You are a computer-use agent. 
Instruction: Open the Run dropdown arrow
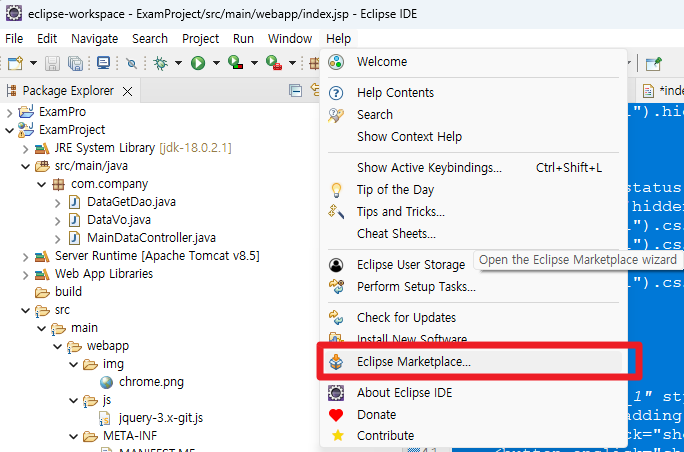(216, 64)
